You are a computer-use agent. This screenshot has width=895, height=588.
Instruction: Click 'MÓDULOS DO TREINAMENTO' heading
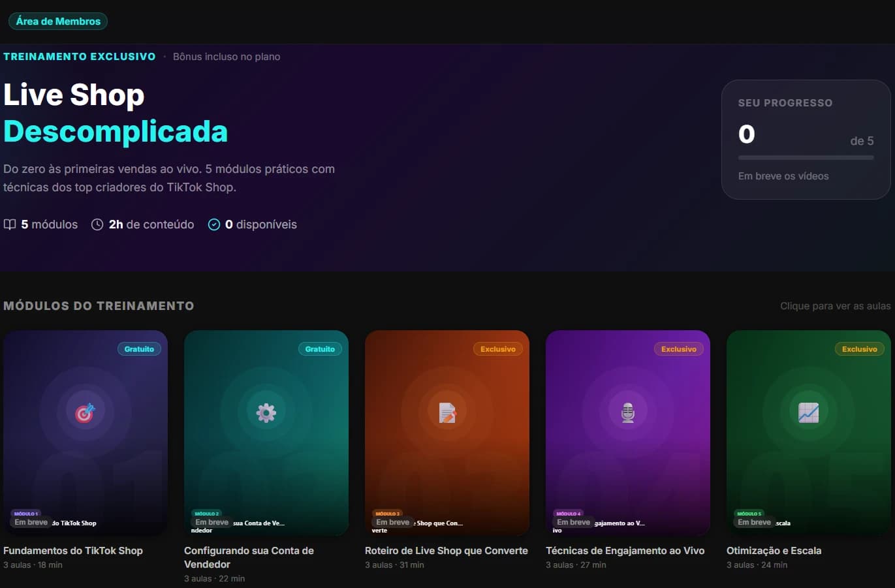(x=99, y=306)
